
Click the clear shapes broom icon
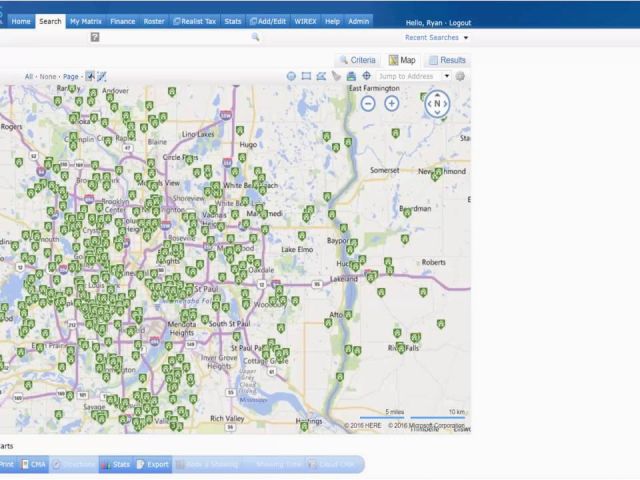point(336,76)
